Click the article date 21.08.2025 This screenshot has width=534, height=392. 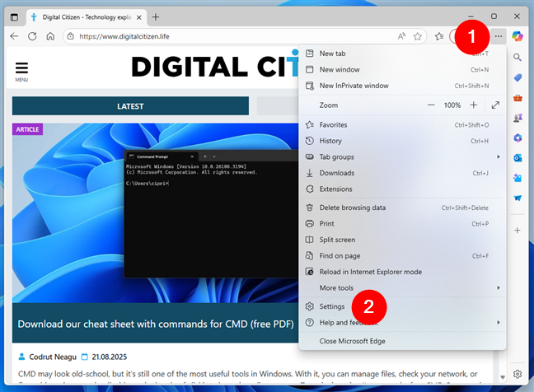click(x=110, y=357)
